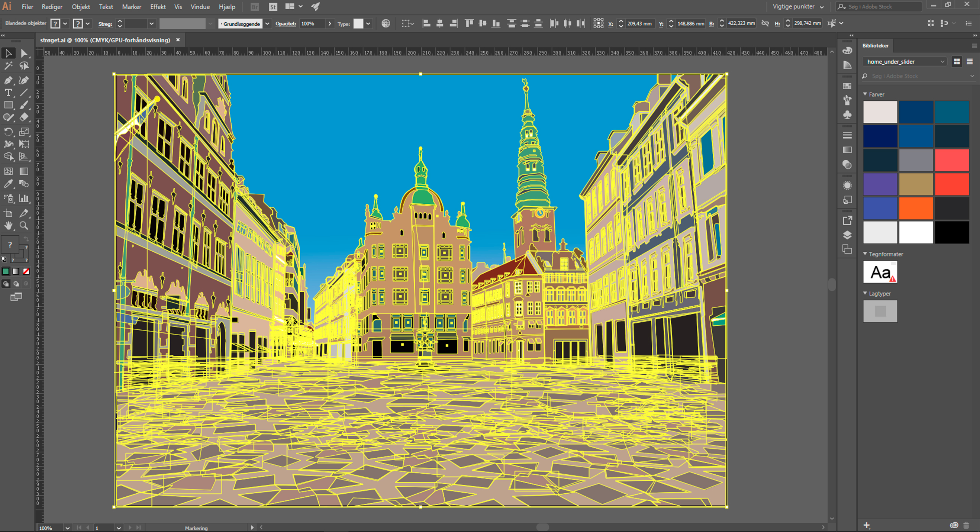Select the Type tool

point(8,93)
